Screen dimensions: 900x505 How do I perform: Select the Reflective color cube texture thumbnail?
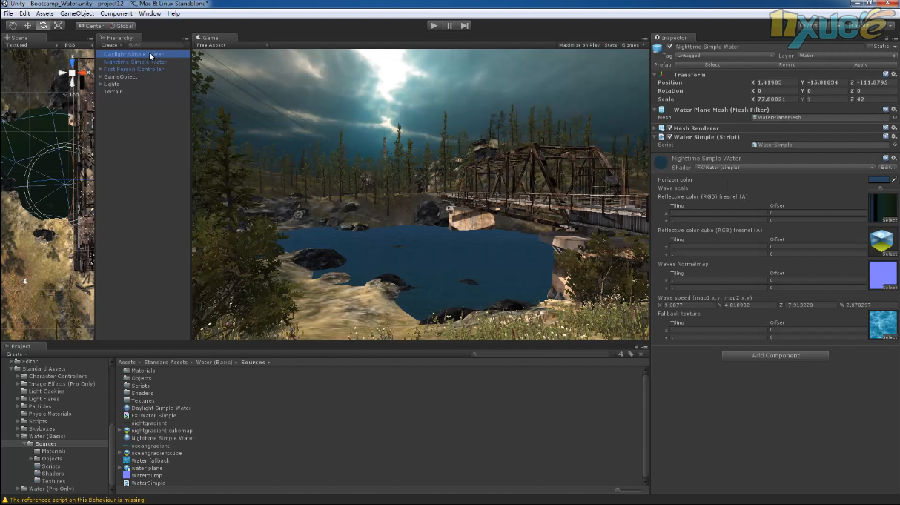(883, 242)
